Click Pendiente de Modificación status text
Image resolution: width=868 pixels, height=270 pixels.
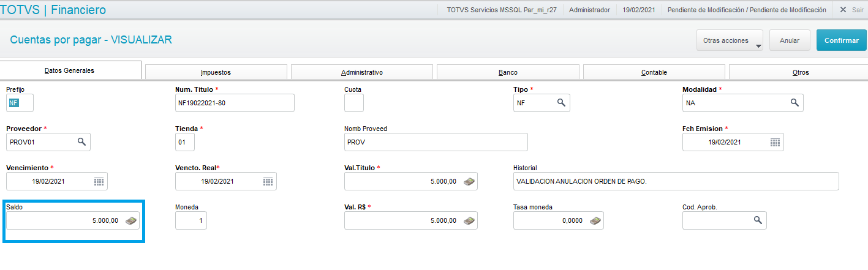(x=747, y=10)
